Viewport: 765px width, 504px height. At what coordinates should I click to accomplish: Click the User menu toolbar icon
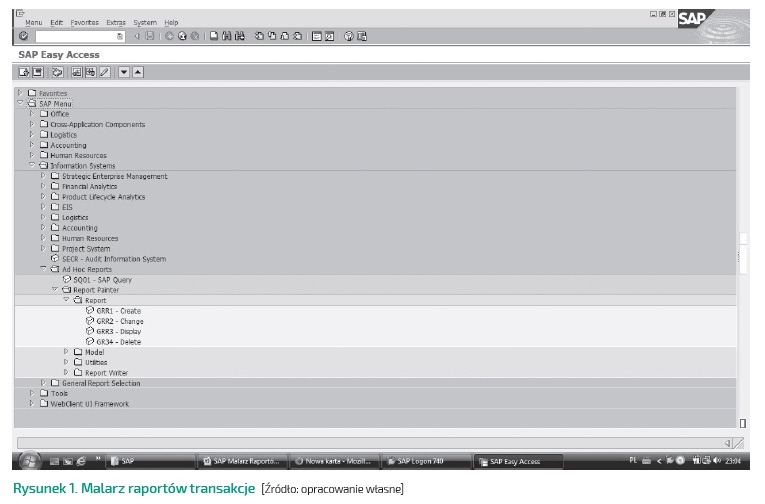(24, 72)
